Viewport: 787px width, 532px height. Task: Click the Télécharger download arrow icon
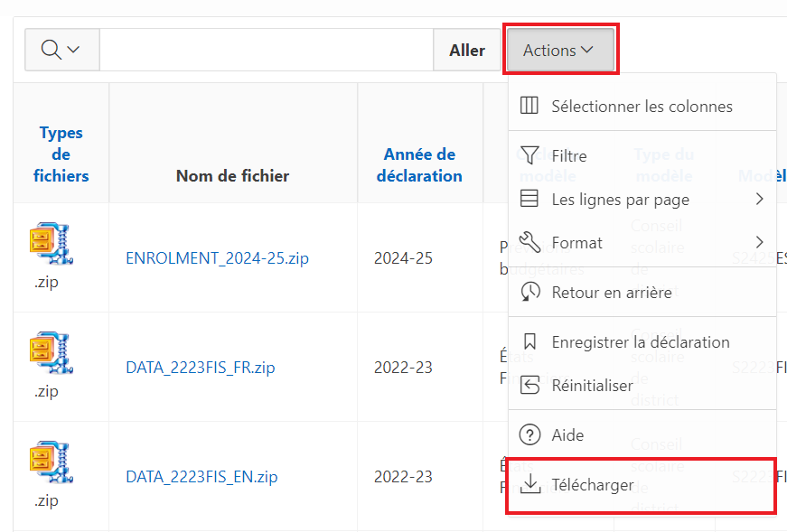(x=530, y=485)
